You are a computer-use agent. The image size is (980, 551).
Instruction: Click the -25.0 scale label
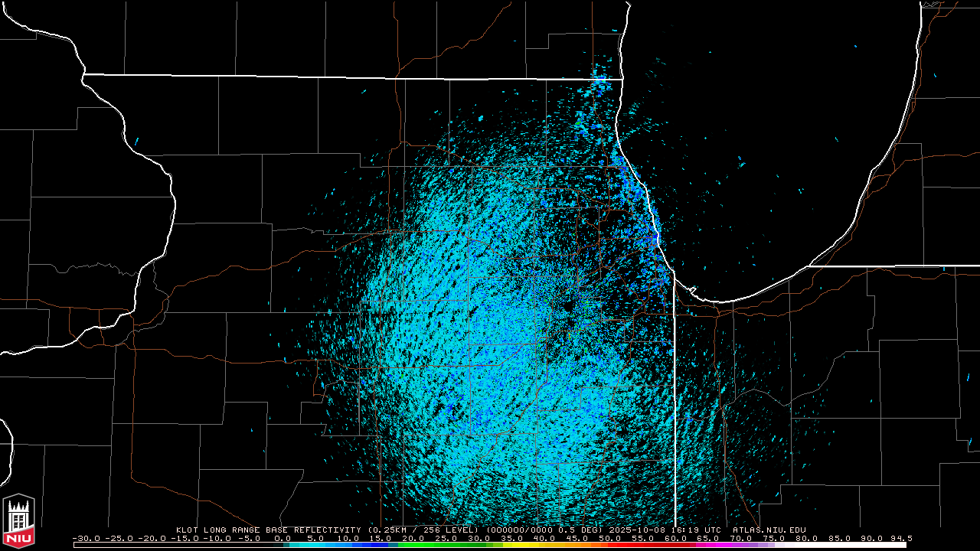pyautogui.click(x=119, y=538)
